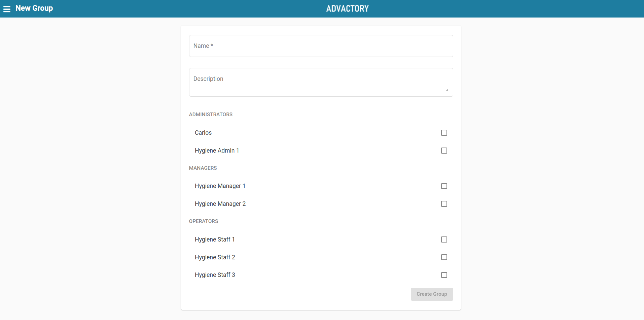Grab the Description field resize handle
The height and width of the screenshot is (320, 644).
[x=447, y=90]
